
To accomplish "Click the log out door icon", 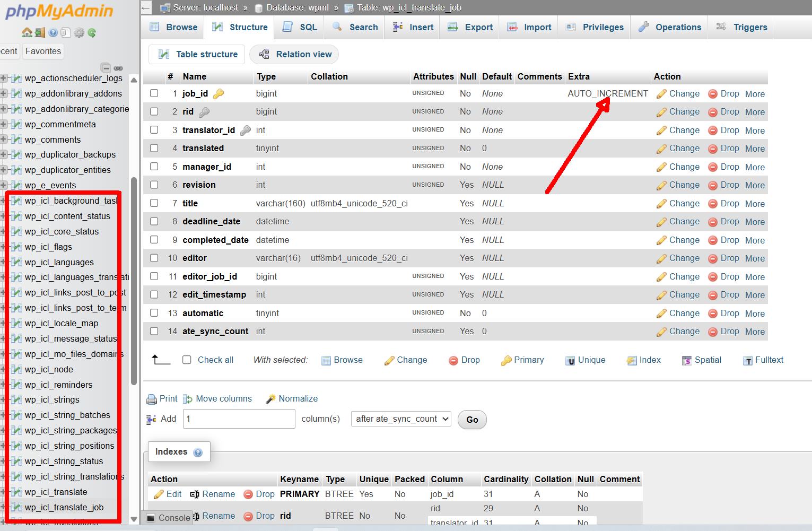I will pos(40,33).
